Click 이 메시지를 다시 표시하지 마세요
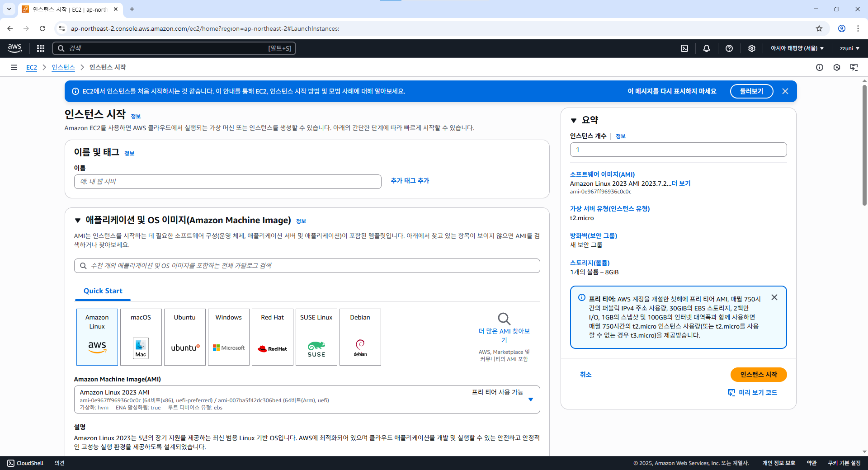The width and height of the screenshot is (868, 470). [672, 91]
